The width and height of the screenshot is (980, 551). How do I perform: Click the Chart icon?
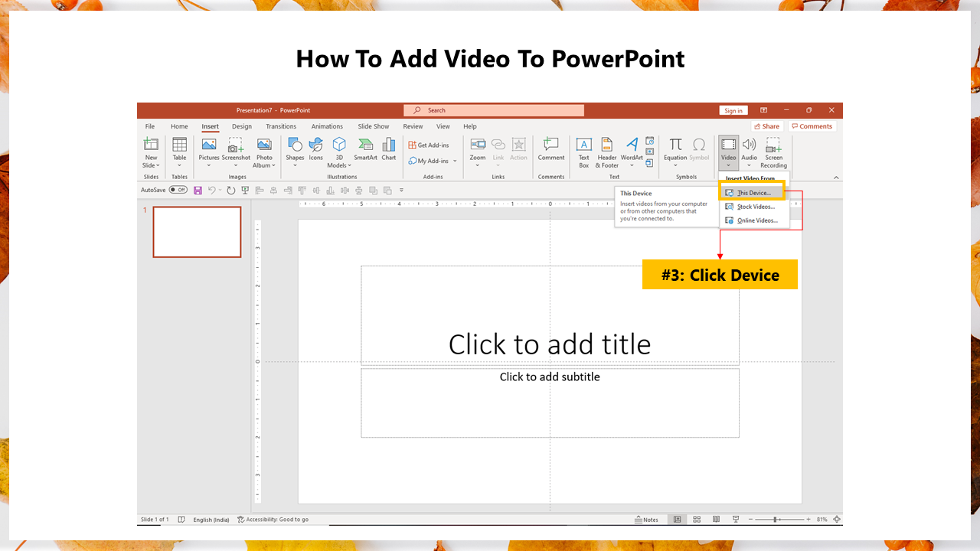[389, 144]
